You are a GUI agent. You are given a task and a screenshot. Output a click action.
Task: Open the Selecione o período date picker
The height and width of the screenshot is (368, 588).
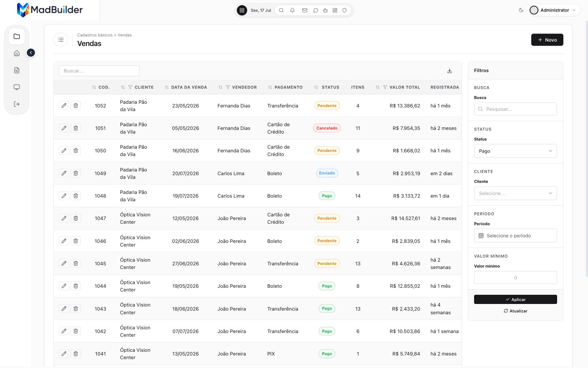pyautogui.click(x=515, y=236)
